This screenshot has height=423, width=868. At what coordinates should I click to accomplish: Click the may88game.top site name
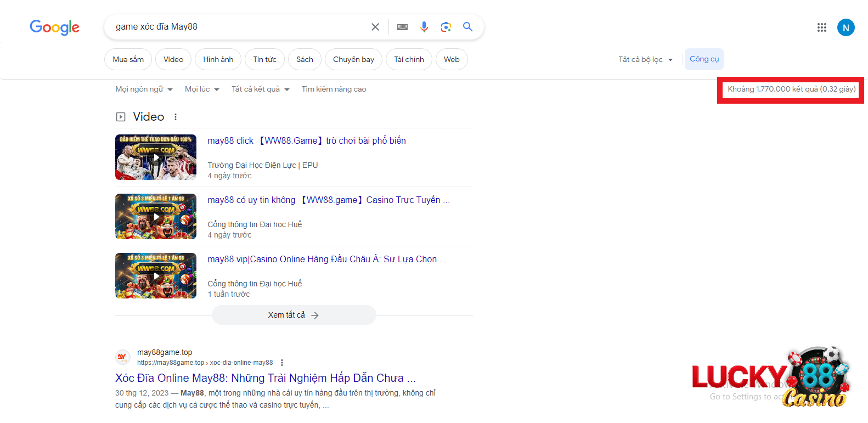165,352
